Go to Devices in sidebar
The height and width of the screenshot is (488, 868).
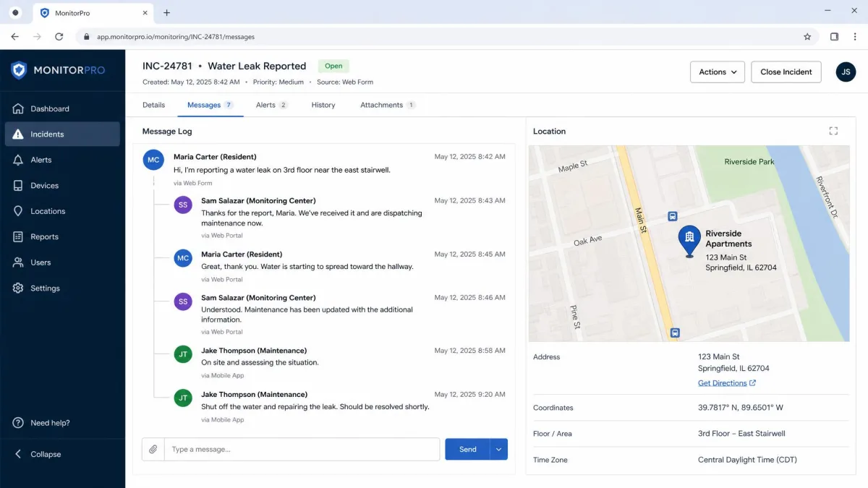62,186
